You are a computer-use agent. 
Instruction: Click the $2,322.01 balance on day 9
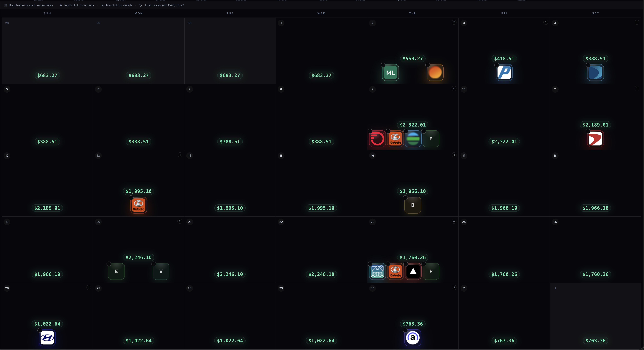[413, 125]
